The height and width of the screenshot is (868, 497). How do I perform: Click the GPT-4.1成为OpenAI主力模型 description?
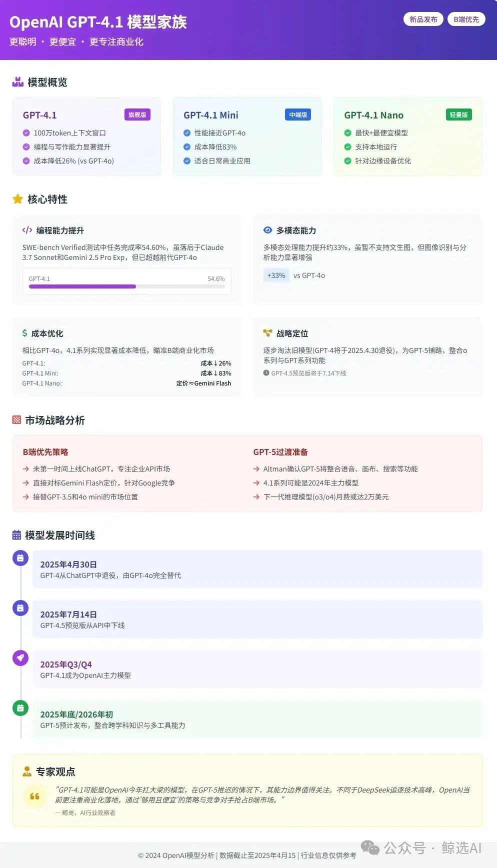coord(85,675)
